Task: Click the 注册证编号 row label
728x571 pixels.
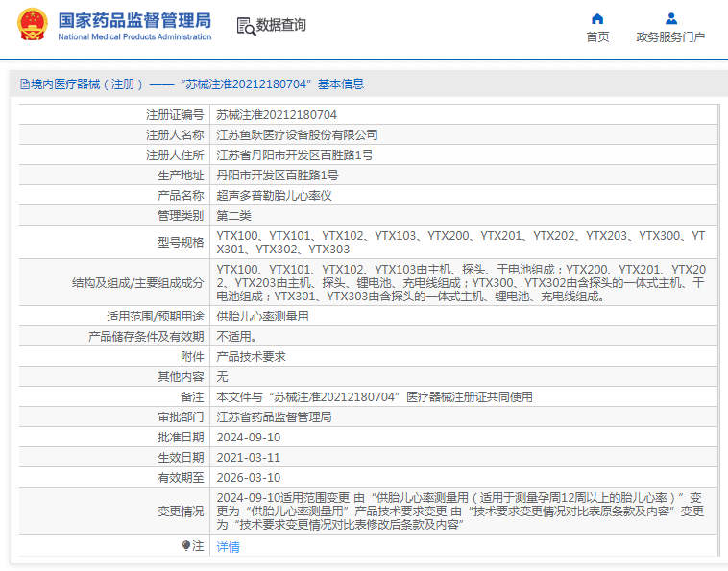Action: coord(175,114)
